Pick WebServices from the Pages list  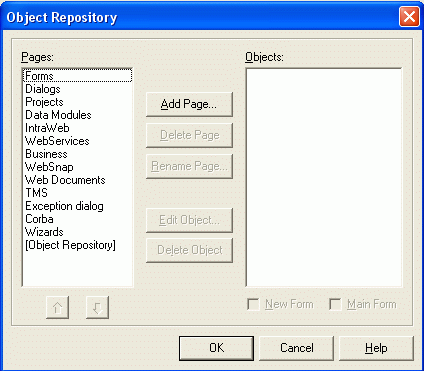click(x=77, y=141)
